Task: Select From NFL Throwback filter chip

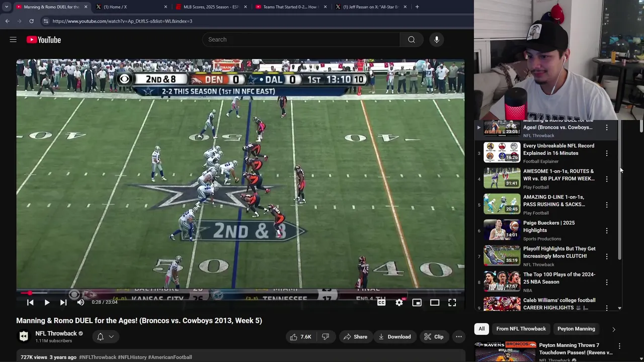Action: (x=521, y=329)
